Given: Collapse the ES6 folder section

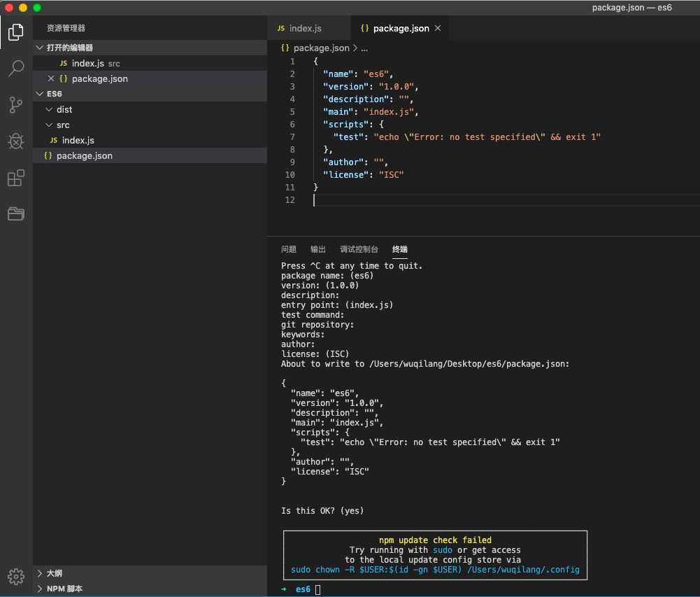Looking at the screenshot, I should [x=40, y=94].
